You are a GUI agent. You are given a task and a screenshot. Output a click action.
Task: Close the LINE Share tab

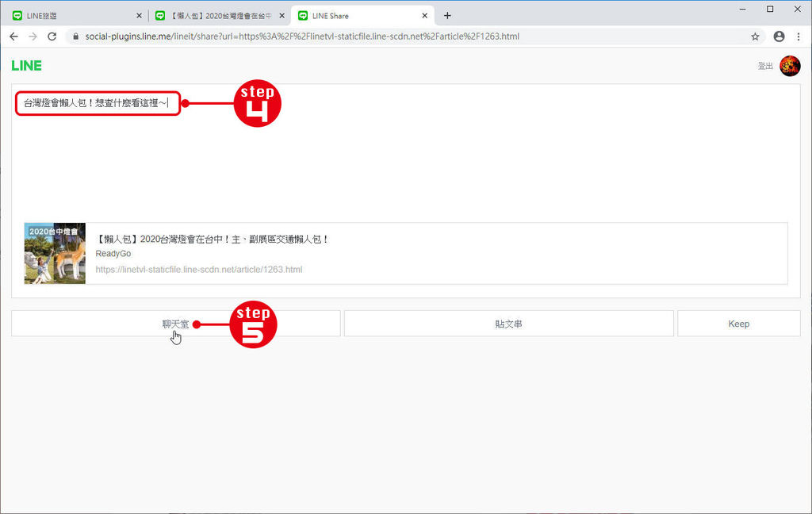click(425, 16)
